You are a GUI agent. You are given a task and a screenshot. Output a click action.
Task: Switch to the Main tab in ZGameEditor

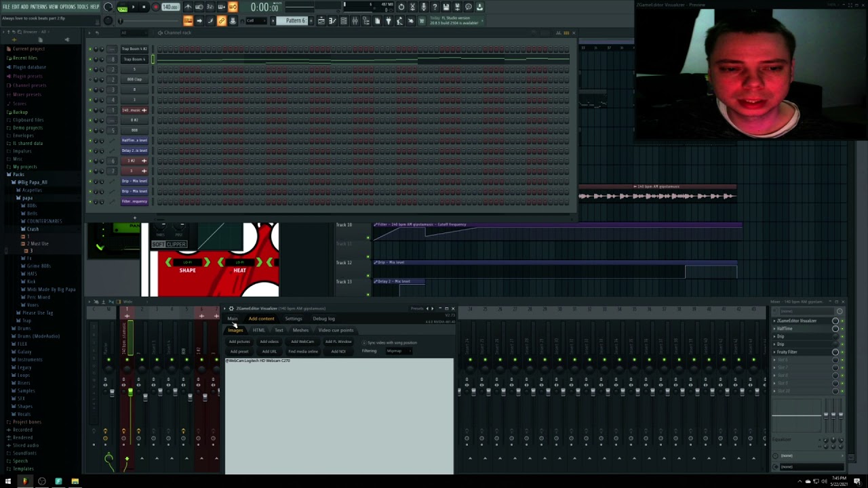pos(233,319)
